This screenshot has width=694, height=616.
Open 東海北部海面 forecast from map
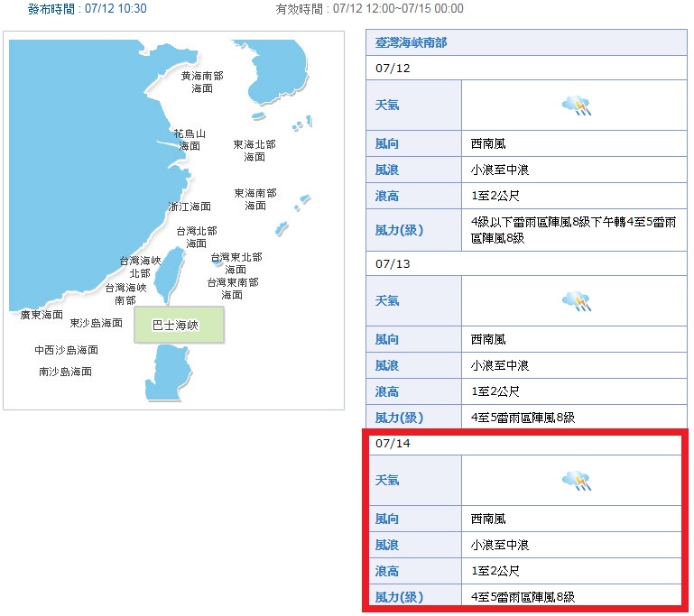click(254, 151)
